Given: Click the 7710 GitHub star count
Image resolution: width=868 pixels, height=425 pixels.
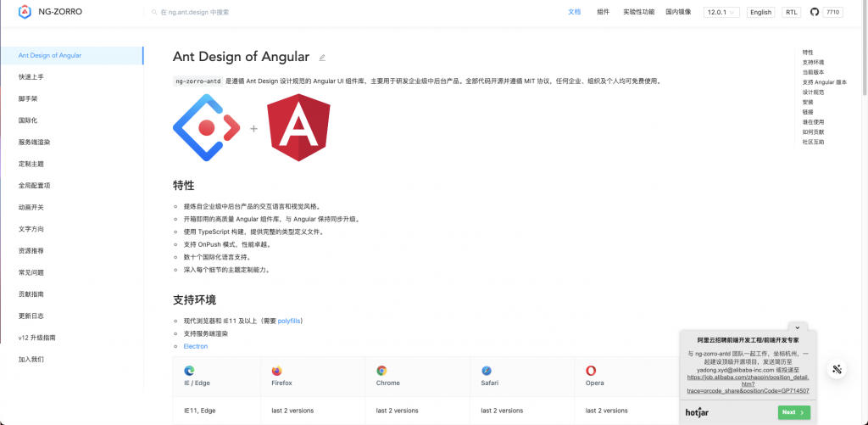Looking at the screenshot, I should click(832, 12).
